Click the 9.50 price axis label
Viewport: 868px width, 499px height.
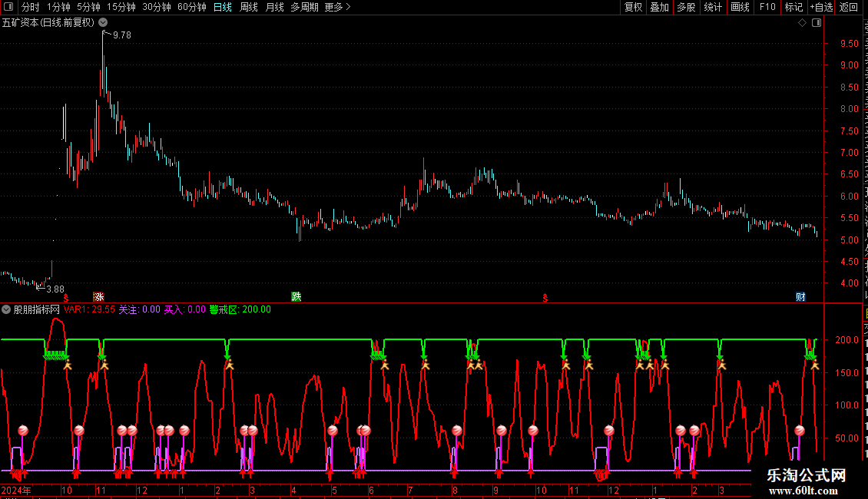pyautogui.click(x=849, y=43)
